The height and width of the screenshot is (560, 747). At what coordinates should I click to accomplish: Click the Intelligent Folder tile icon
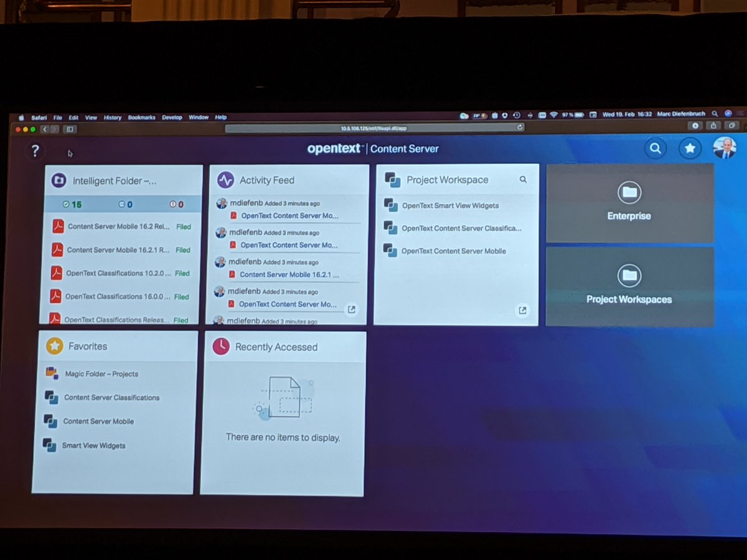click(x=59, y=180)
